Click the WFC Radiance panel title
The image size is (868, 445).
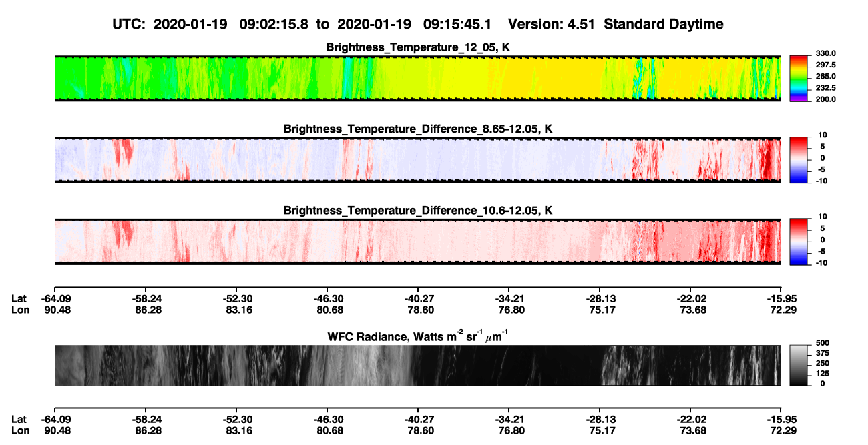coord(418,336)
